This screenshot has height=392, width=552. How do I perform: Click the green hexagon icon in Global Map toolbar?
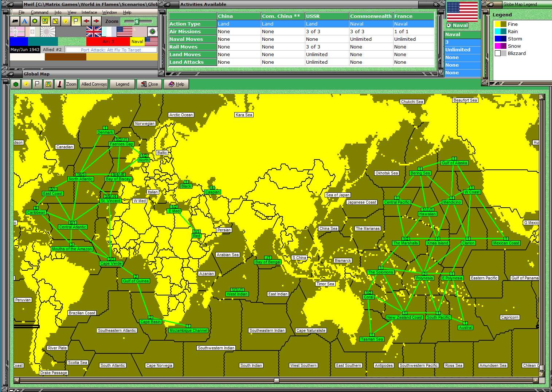coord(16,84)
